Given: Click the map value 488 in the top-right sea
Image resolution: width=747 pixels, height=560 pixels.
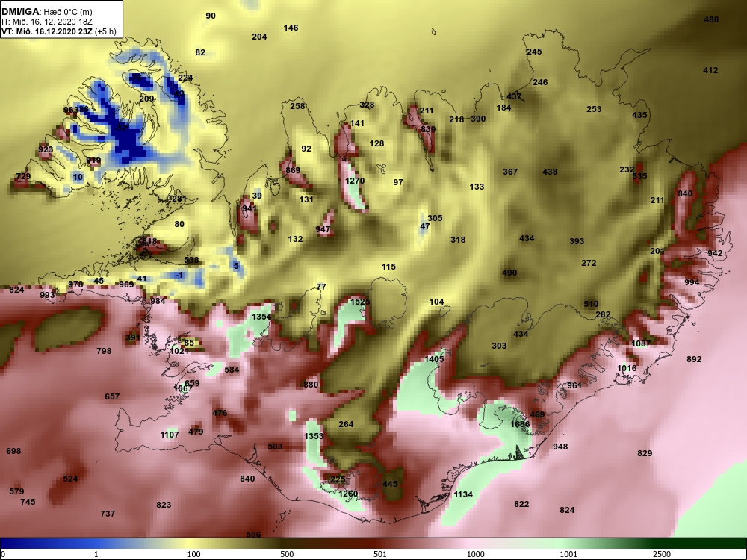Looking at the screenshot, I should click(711, 19).
